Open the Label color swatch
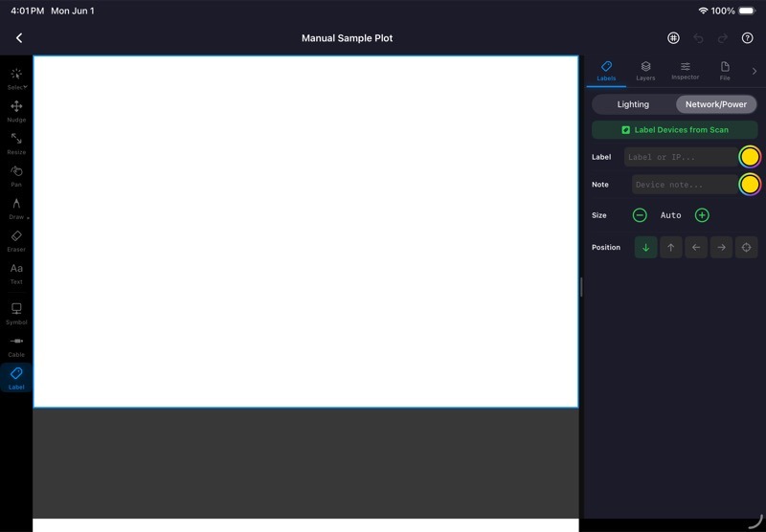Viewport: 766px width, 532px height. tap(750, 157)
